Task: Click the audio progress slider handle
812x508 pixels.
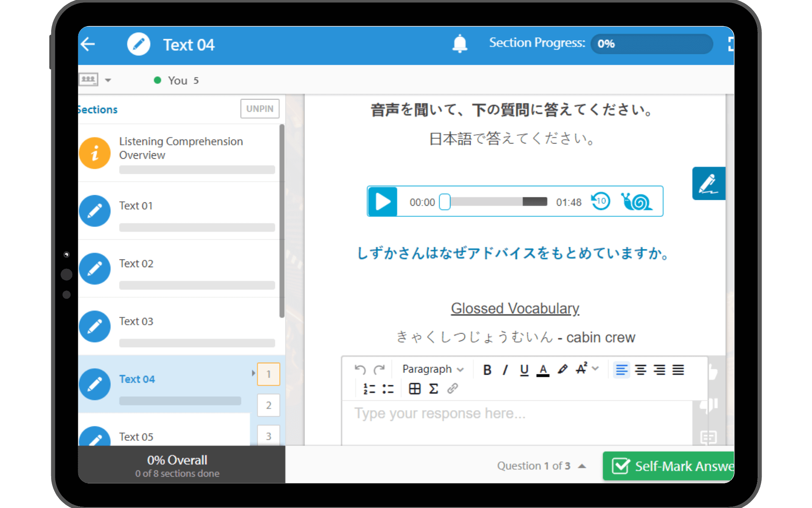Action: coord(444,202)
